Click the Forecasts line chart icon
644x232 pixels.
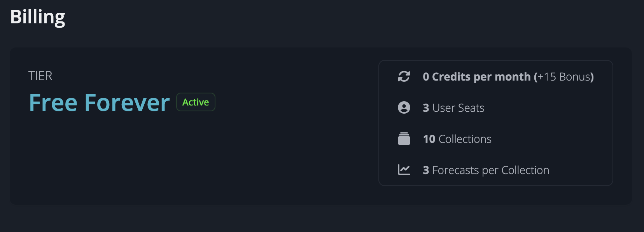(404, 170)
